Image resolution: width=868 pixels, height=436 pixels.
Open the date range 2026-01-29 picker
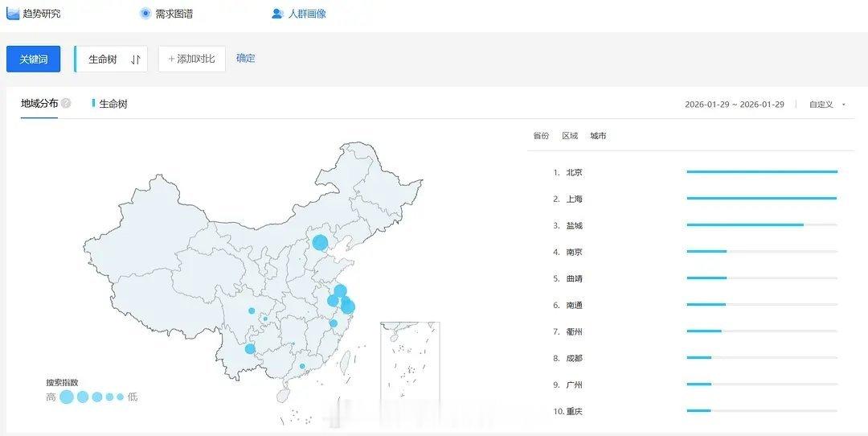(734, 105)
